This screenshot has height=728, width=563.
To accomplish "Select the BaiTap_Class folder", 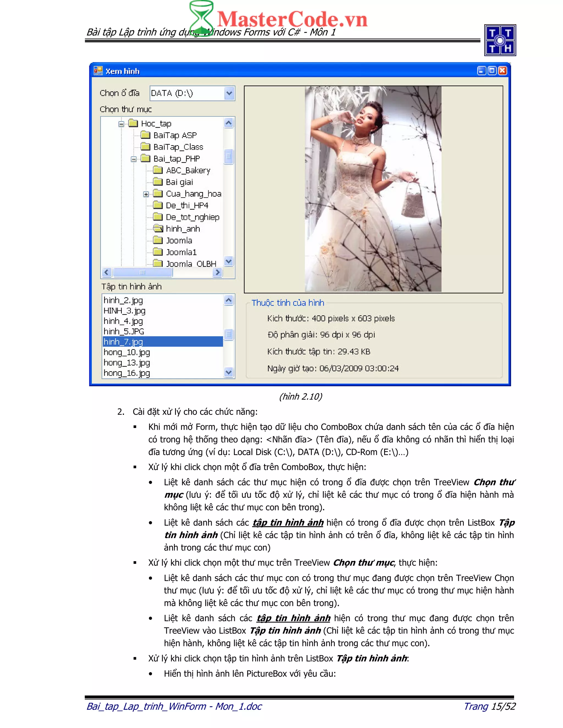I will click(x=178, y=147).
